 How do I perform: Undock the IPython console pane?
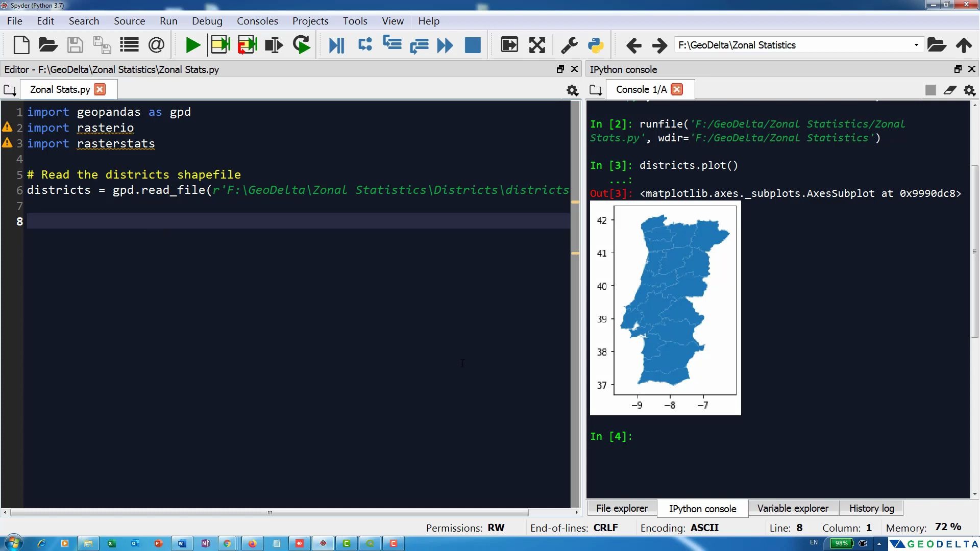(958, 69)
